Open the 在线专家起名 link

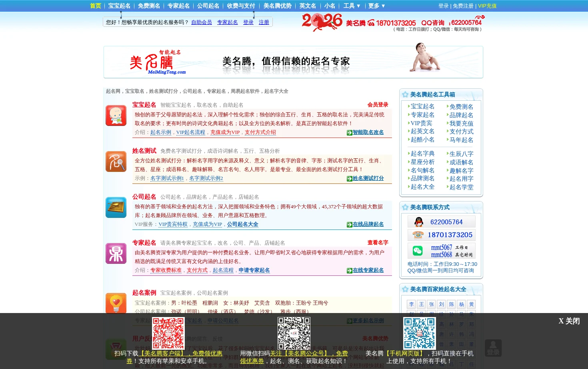(368, 270)
